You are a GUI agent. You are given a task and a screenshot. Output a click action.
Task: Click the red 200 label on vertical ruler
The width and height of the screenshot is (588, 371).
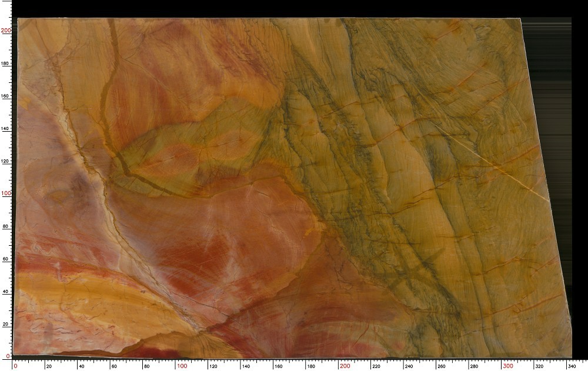click(6, 31)
